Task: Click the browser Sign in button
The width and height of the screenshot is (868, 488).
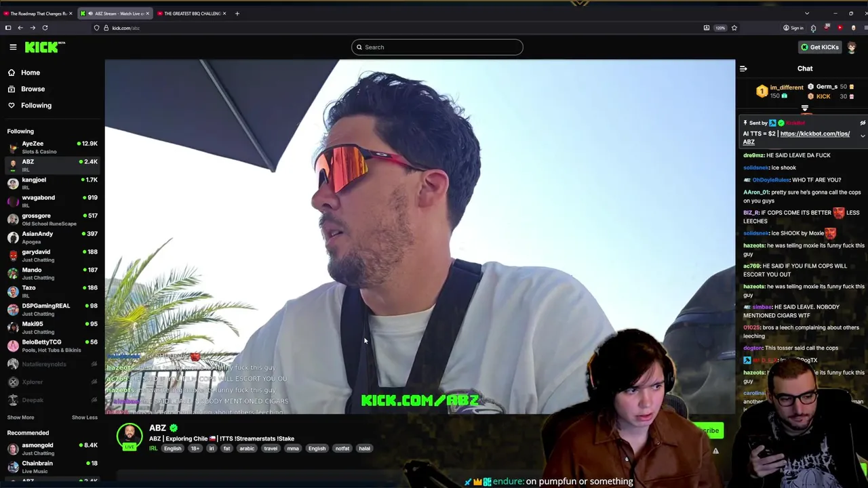Action: click(793, 28)
